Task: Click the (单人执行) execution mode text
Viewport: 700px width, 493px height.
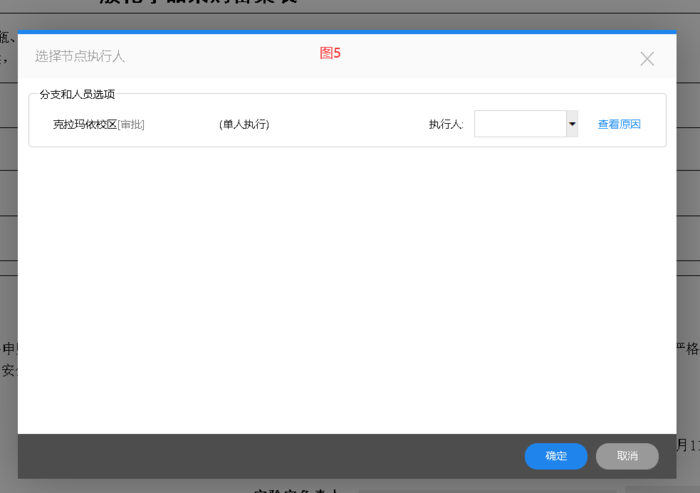Action: [x=244, y=125]
